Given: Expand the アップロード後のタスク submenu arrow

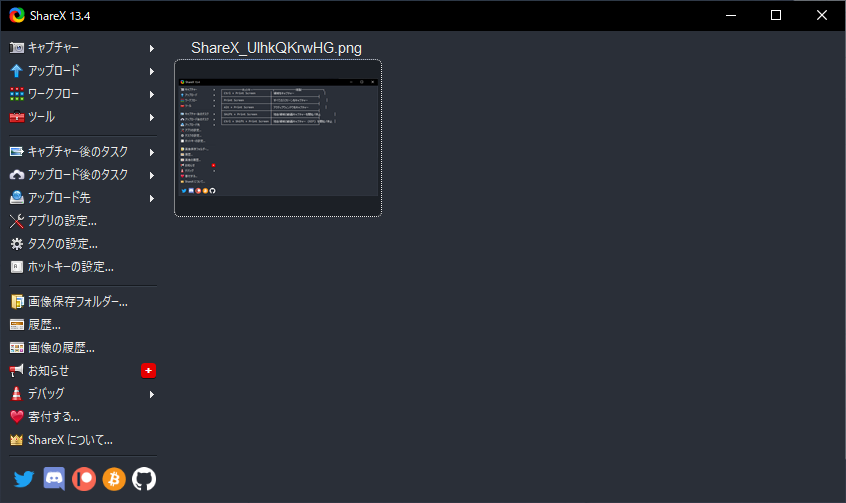Looking at the screenshot, I should coord(152,175).
